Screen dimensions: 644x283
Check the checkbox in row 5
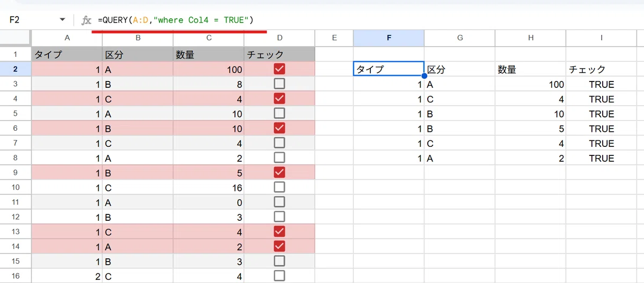pyautogui.click(x=279, y=113)
